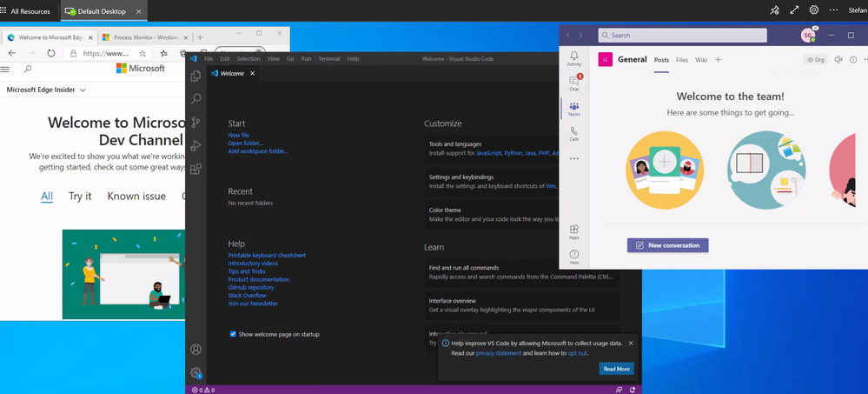
Task: Select the Known issue filter on Edge page
Action: click(x=136, y=197)
